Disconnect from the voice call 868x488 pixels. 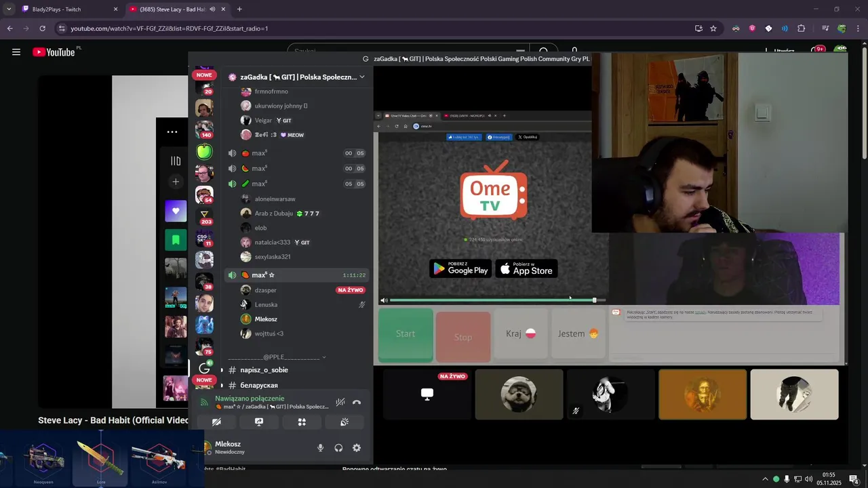click(357, 402)
